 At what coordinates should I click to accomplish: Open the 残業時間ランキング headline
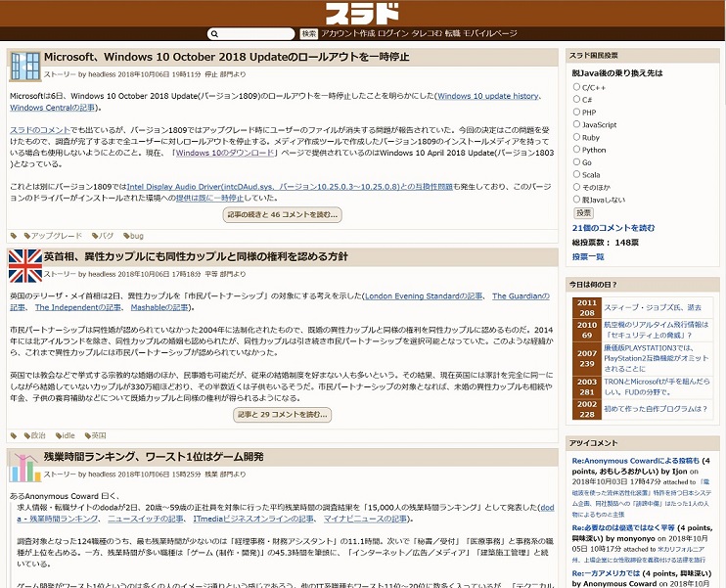click(x=154, y=457)
